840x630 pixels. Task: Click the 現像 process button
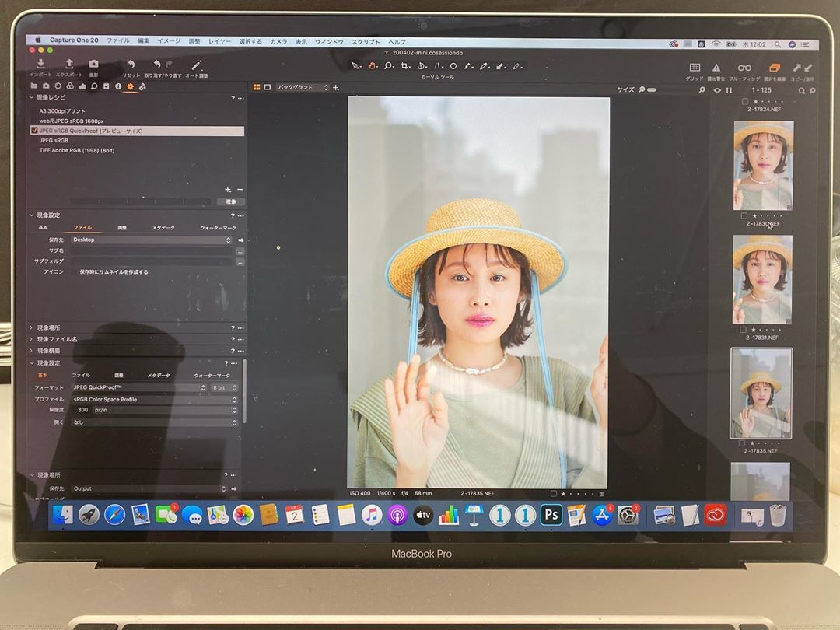tap(230, 201)
